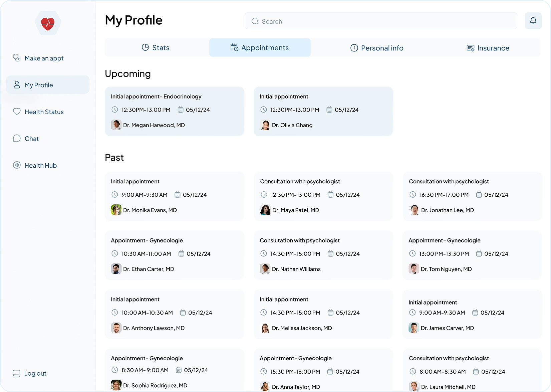551x392 pixels.
Task: Click the Search input field
Action: tap(367, 21)
